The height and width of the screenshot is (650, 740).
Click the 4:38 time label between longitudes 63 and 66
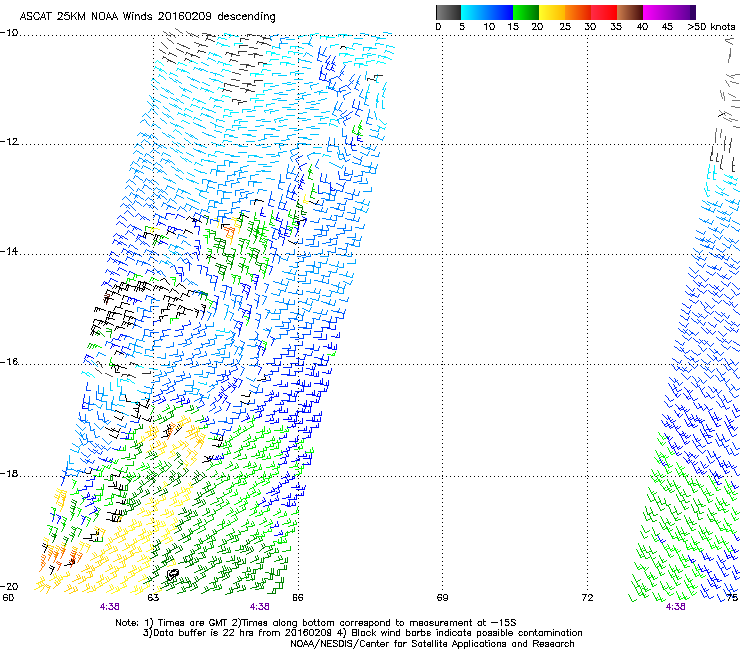click(x=260, y=607)
